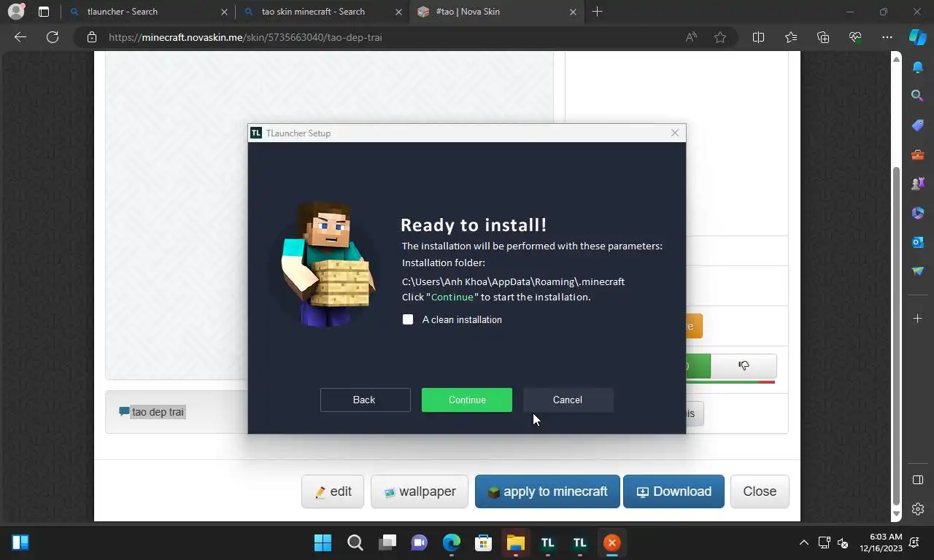
Task: Open a new browser tab
Action: point(597,12)
